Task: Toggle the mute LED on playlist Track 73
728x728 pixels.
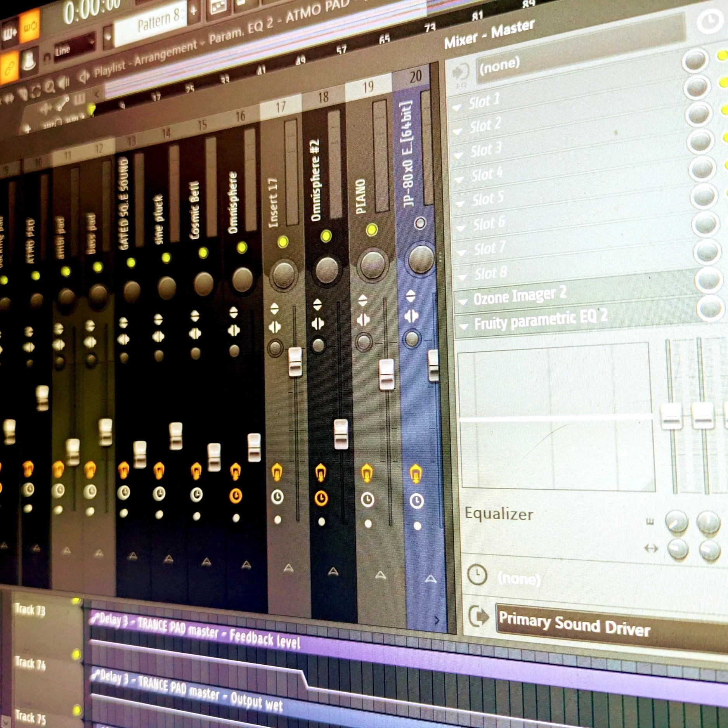Action: pos(76,601)
